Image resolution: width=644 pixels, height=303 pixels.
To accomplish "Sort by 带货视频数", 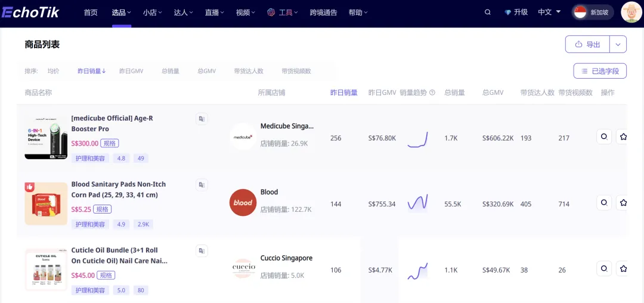I will pos(296,71).
